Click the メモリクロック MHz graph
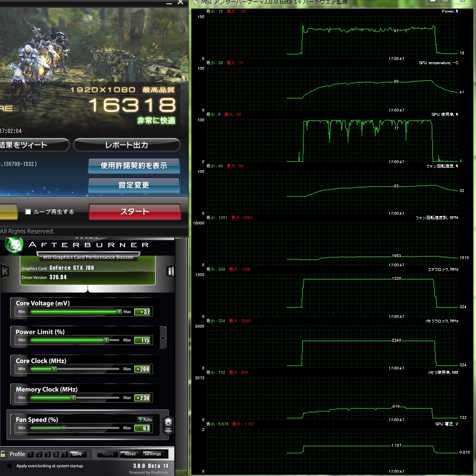 coord(332,347)
